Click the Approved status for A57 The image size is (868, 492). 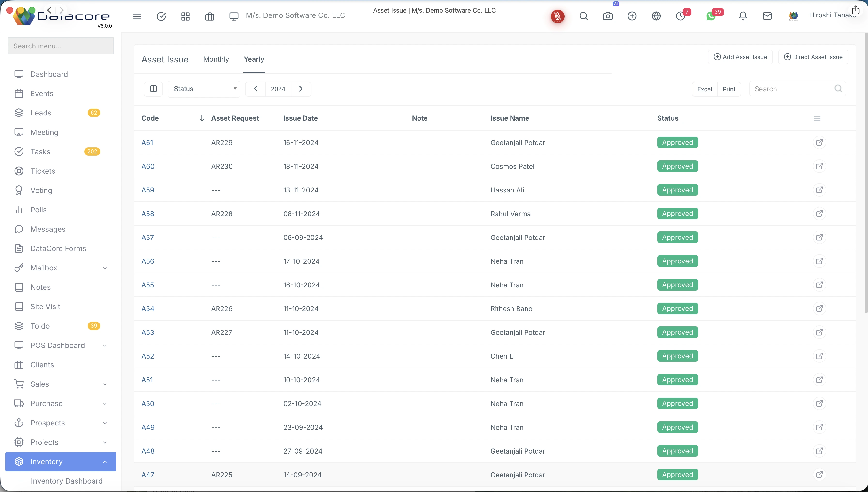(x=677, y=238)
